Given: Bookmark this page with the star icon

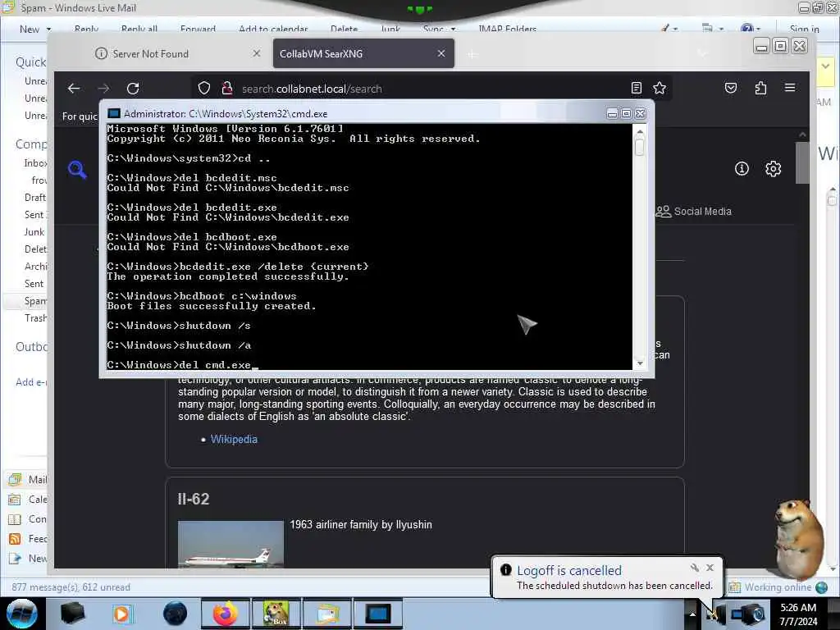Looking at the screenshot, I should (x=660, y=88).
